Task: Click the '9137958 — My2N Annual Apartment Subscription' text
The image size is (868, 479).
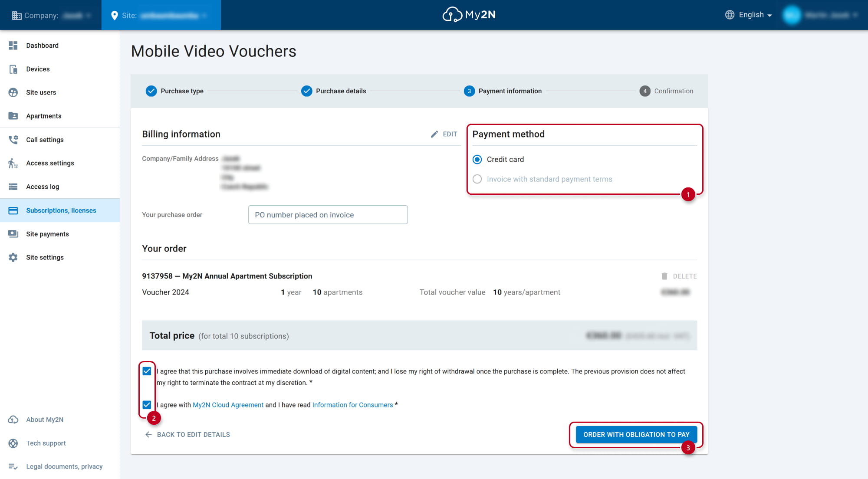Action: [x=227, y=276]
